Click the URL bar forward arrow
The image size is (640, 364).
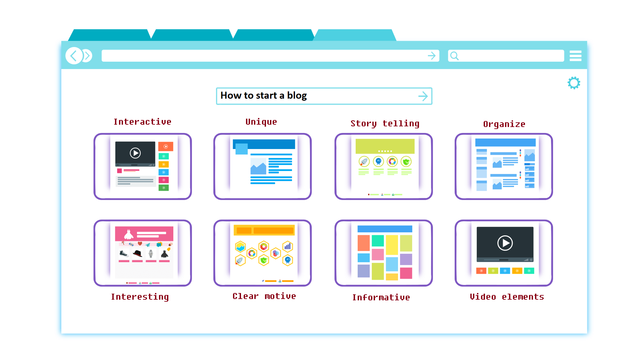point(432,56)
